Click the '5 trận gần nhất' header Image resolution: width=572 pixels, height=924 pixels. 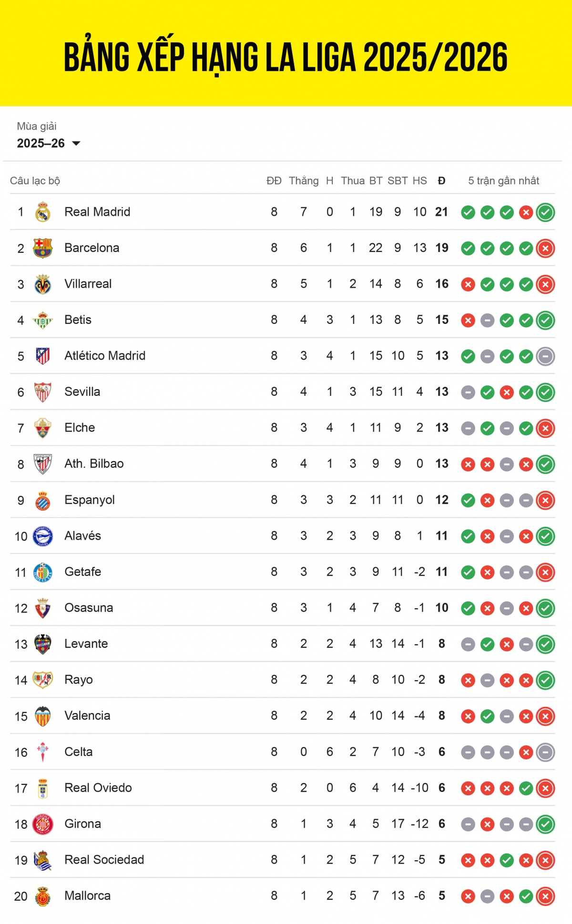tap(503, 181)
